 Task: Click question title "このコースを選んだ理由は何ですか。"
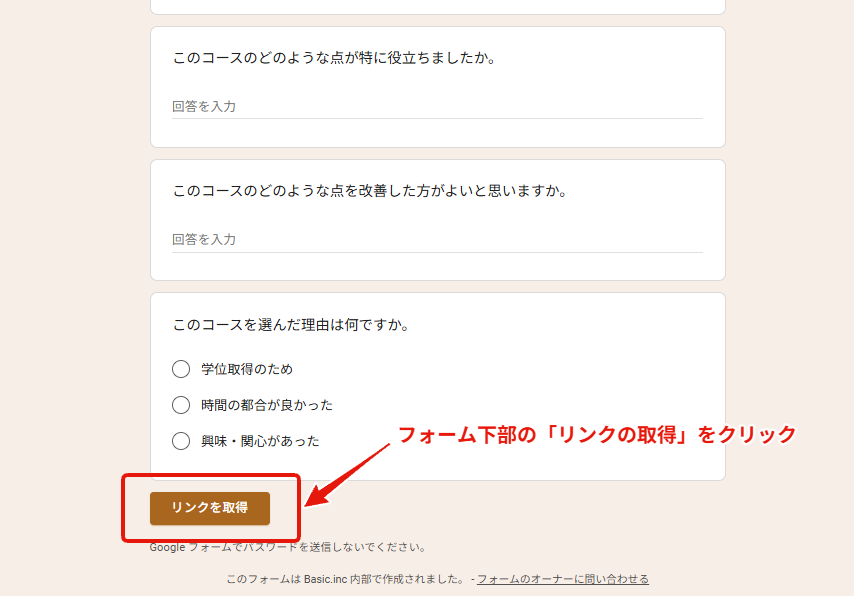point(290,325)
